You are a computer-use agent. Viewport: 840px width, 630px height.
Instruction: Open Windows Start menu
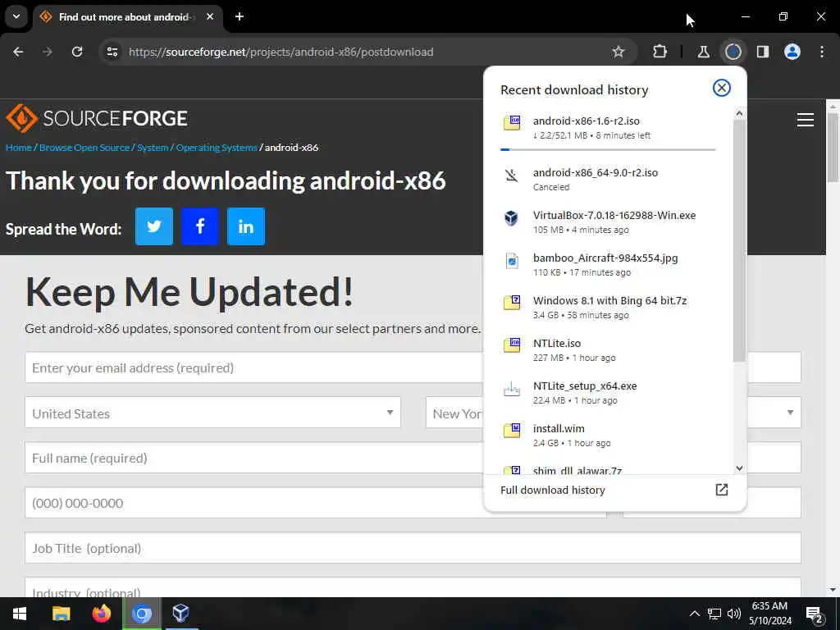coord(20,614)
